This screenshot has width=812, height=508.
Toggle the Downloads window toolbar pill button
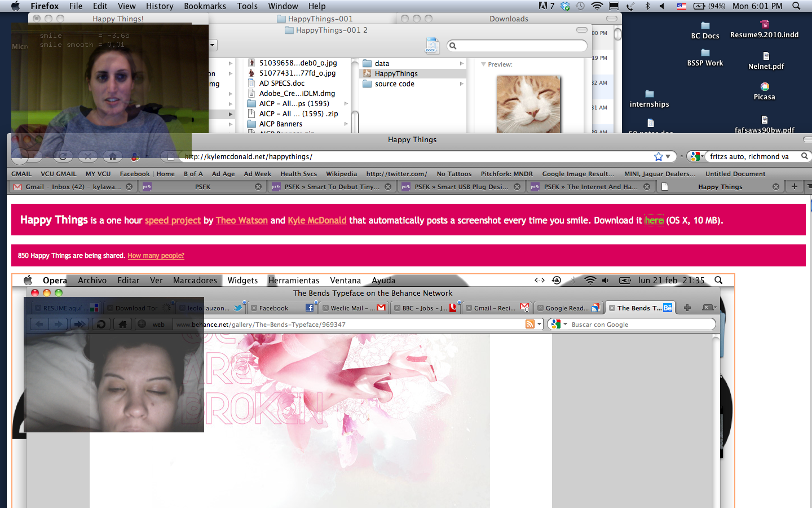coord(611,19)
